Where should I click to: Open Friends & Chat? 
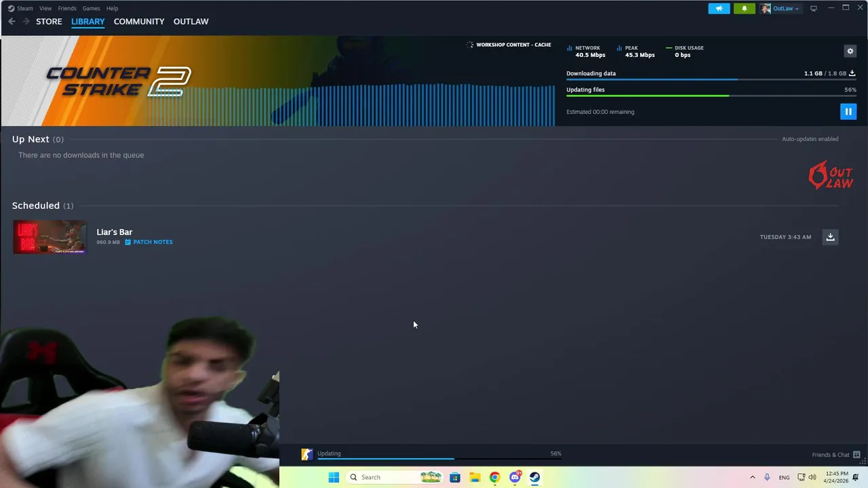tap(835, 455)
